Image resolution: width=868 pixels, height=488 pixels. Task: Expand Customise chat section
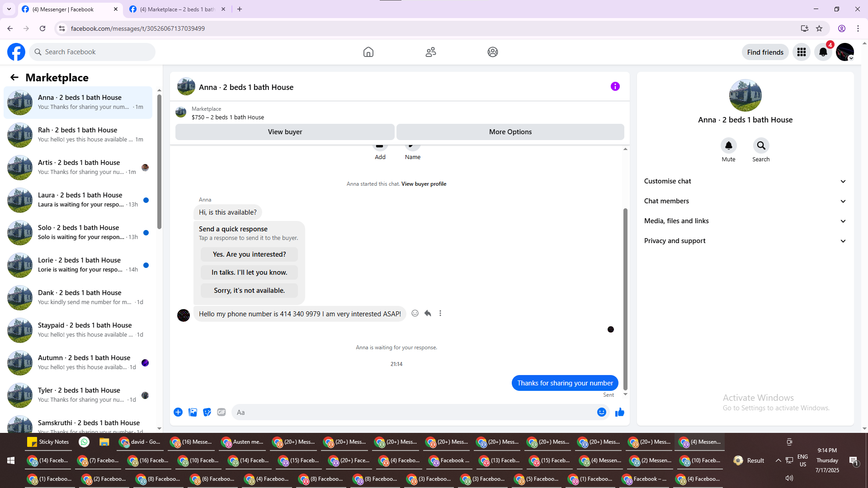(x=745, y=181)
